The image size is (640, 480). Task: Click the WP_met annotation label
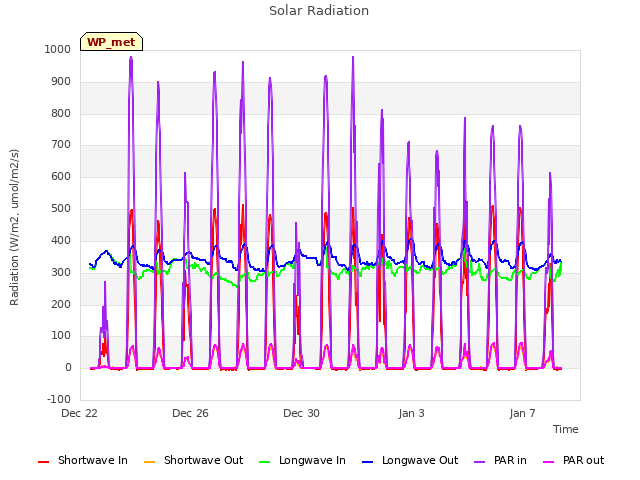tap(111, 42)
